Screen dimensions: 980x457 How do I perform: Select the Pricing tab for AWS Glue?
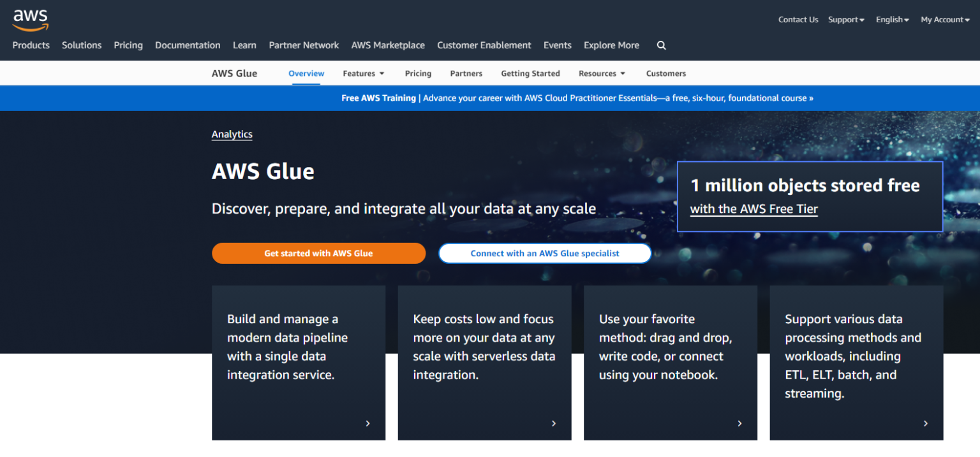pyautogui.click(x=418, y=73)
